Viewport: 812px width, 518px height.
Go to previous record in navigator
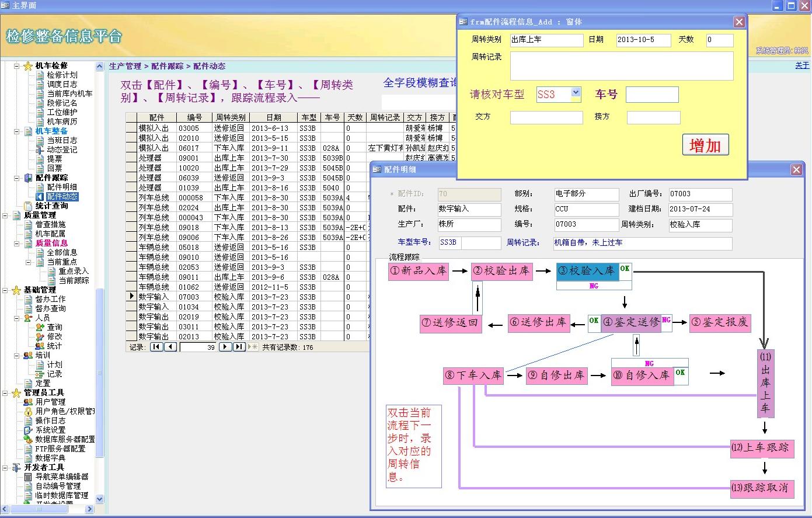(170, 347)
